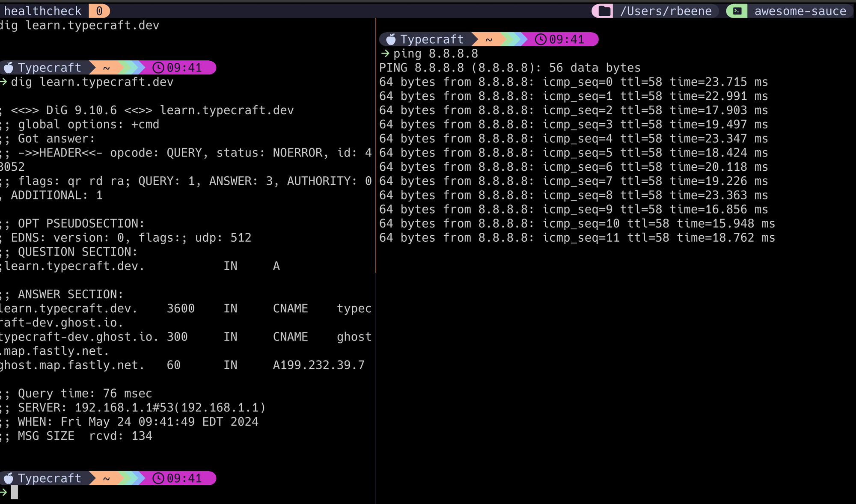Image resolution: width=856 pixels, height=504 pixels.
Task: Click the green arrow before the cursor block
Action: [3, 492]
